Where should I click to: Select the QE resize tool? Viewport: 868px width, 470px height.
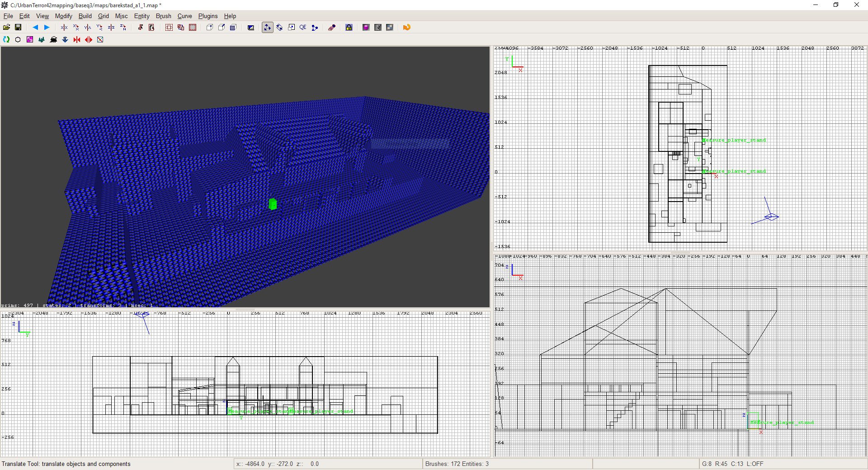(x=303, y=28)
